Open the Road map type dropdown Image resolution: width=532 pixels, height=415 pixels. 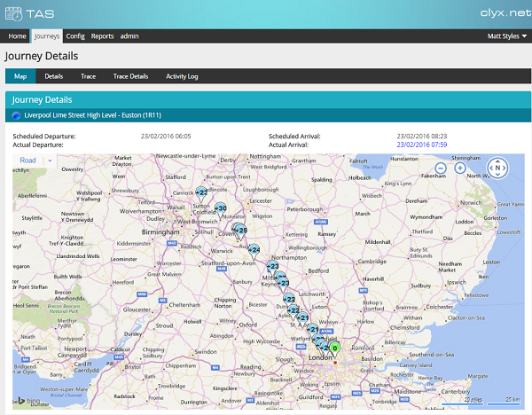pos(35,161)
